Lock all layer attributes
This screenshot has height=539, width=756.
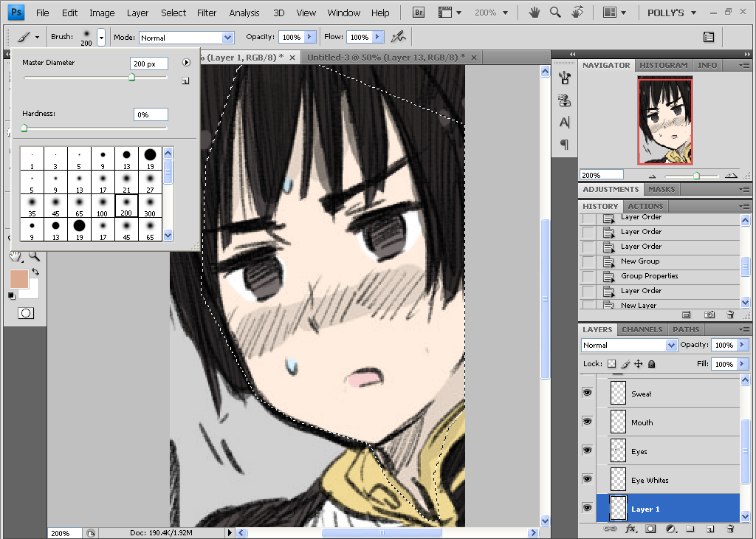click(x=652, y=364)
